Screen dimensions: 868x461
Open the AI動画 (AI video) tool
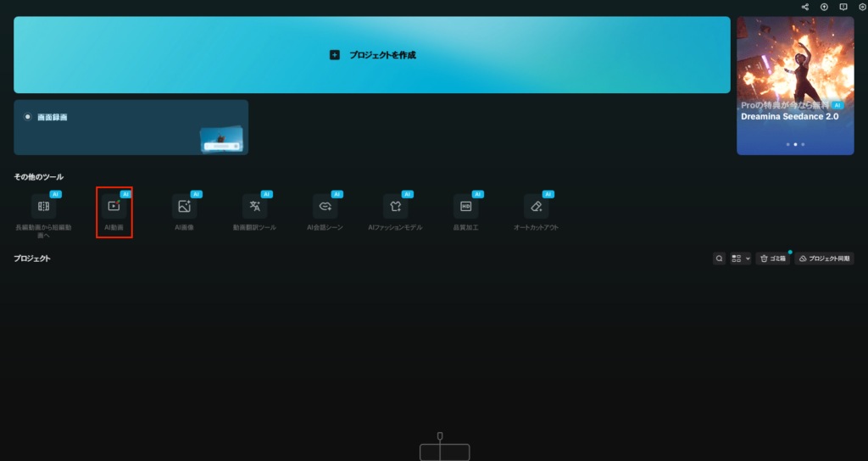[114, 207]
